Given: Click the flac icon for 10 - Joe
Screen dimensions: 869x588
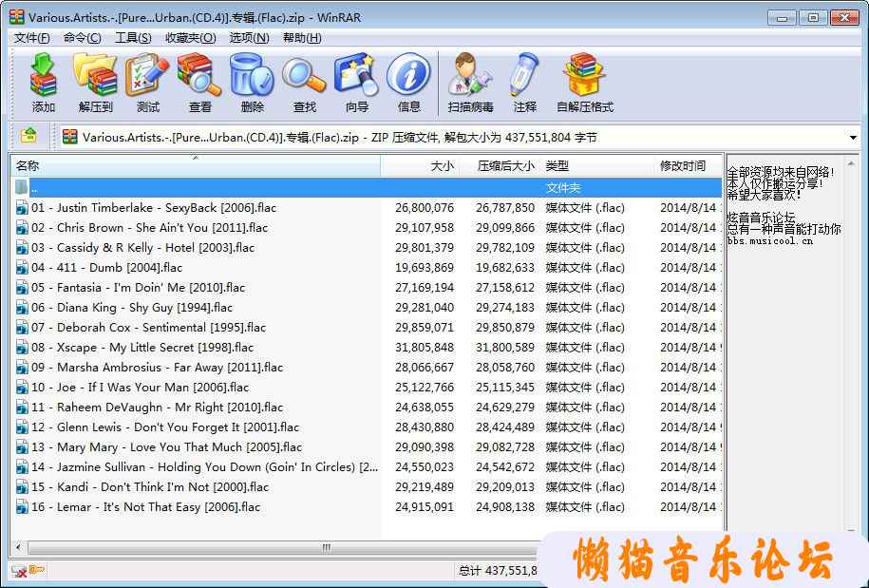Looking at the screenshot, I should (x=22, y=388).
